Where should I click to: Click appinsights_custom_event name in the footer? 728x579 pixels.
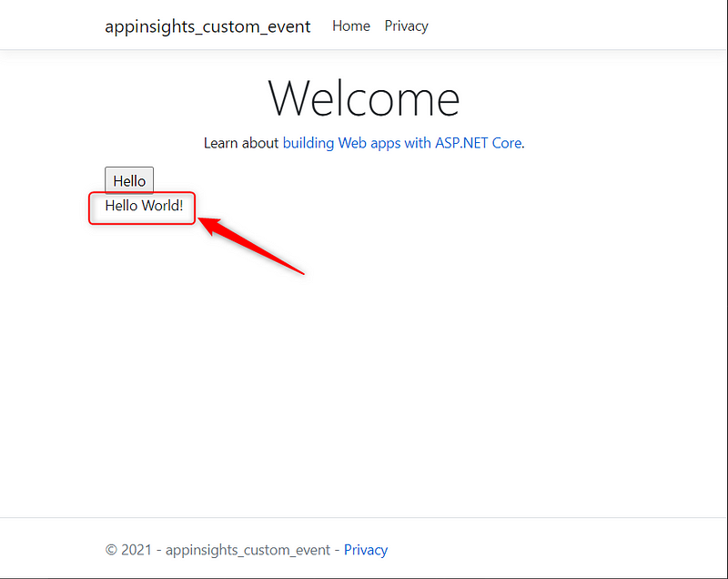[246, 550]
